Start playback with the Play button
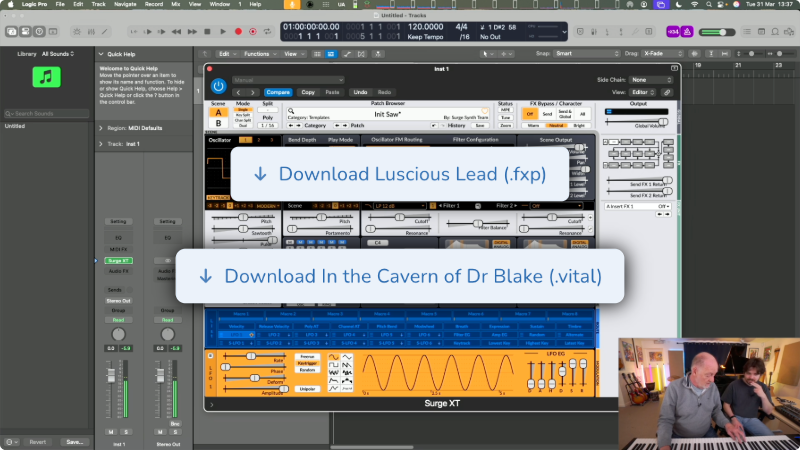Screen dimensions: 800x450 222,32
